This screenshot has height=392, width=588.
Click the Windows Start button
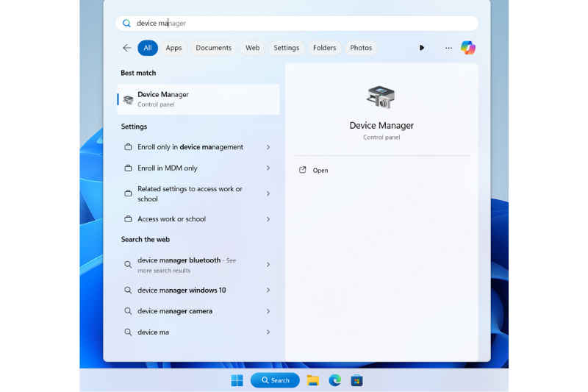click(237, 380)
